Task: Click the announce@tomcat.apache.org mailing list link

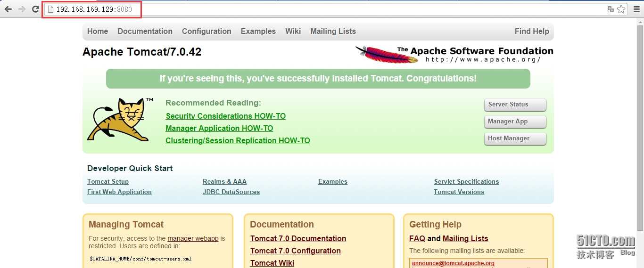Action: tap(453, 263)
